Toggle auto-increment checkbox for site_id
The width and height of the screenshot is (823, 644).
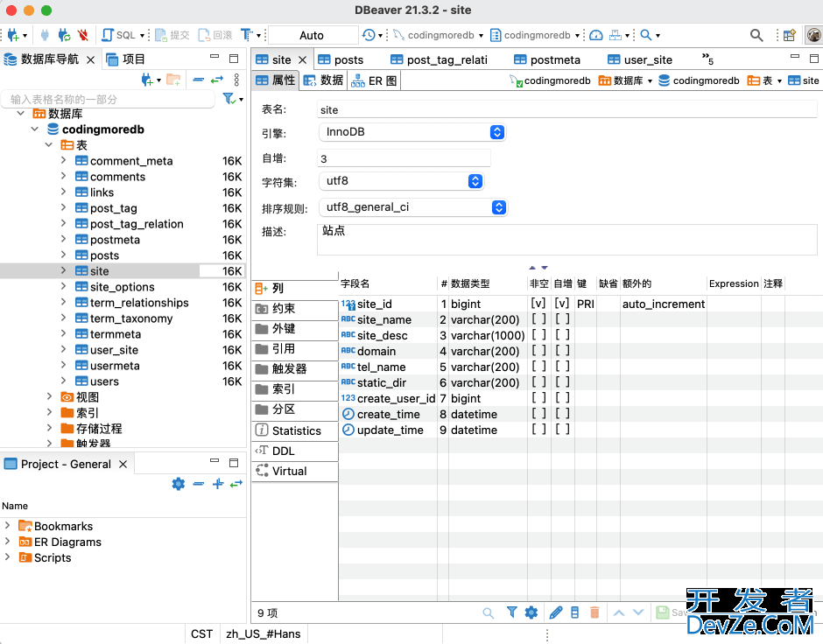point(561,304)
